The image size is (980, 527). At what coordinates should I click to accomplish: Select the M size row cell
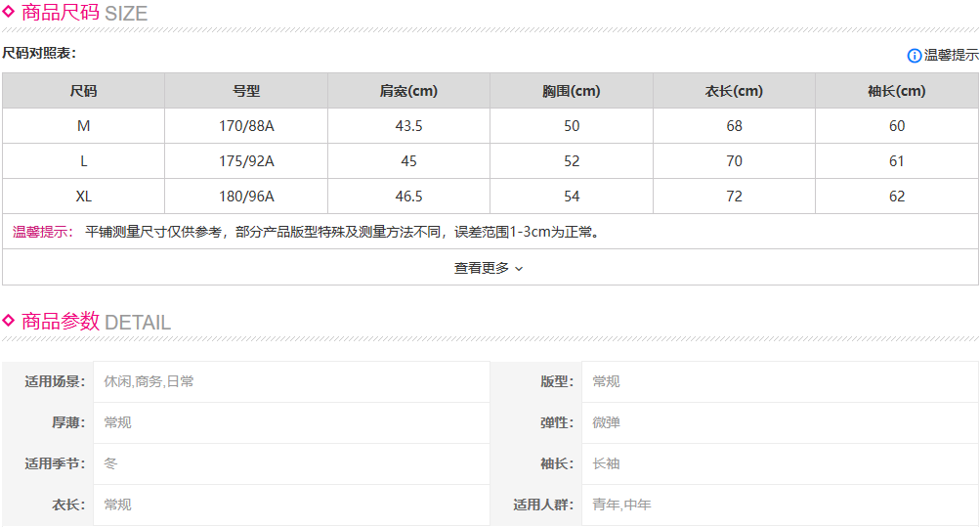(83, 126)
